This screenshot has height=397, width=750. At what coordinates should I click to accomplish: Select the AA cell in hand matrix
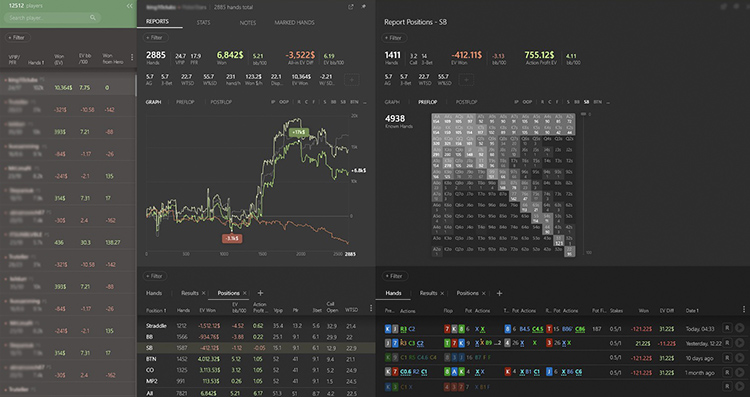click(x=437, y=118)
